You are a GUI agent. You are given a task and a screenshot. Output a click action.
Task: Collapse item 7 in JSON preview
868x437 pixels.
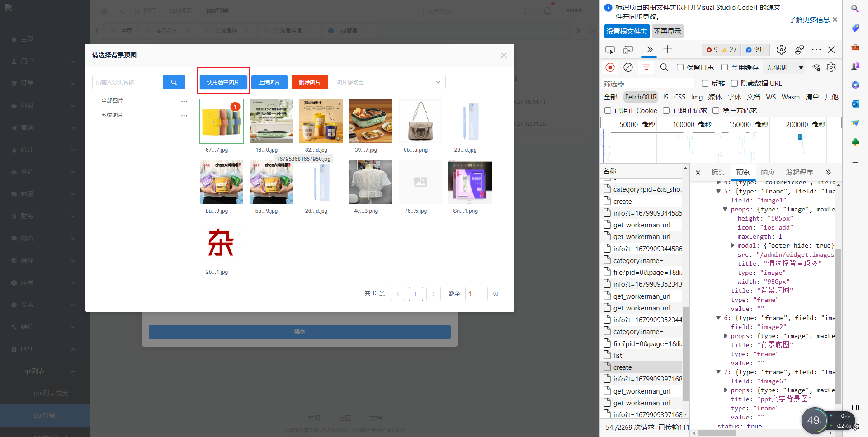click(718, 372)
